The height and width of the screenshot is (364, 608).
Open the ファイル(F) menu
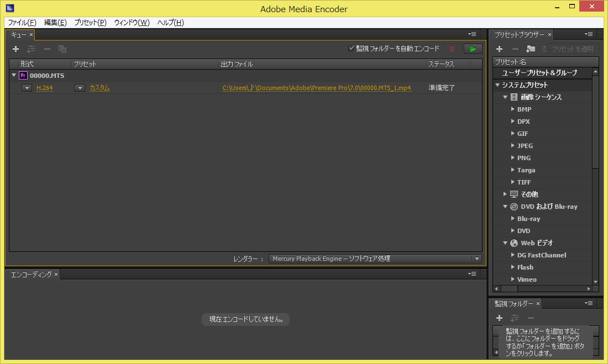[22, 23]
